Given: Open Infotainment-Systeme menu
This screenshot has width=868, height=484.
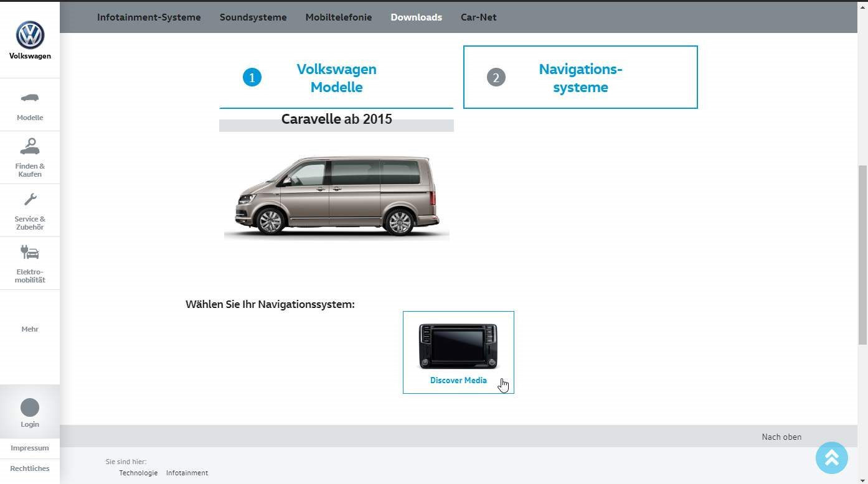Looking at the screenshot, I should point(149,17).
